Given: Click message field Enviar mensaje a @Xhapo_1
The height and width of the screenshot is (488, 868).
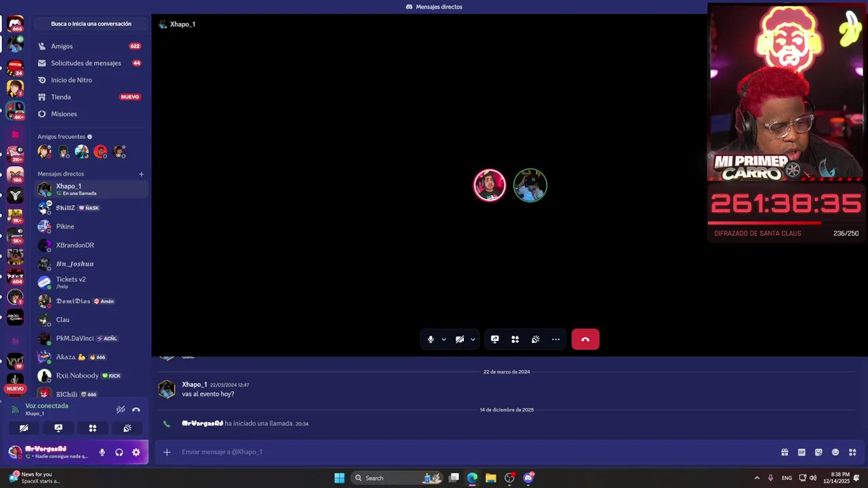Looking at the screenshot, I should coord(475,452).
